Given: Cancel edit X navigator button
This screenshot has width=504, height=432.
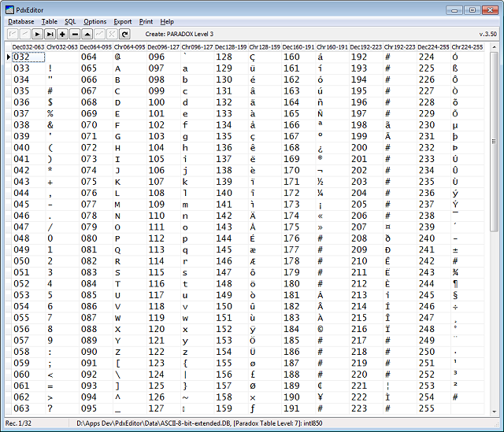Looking at the screenshot, I should point(112,34).
